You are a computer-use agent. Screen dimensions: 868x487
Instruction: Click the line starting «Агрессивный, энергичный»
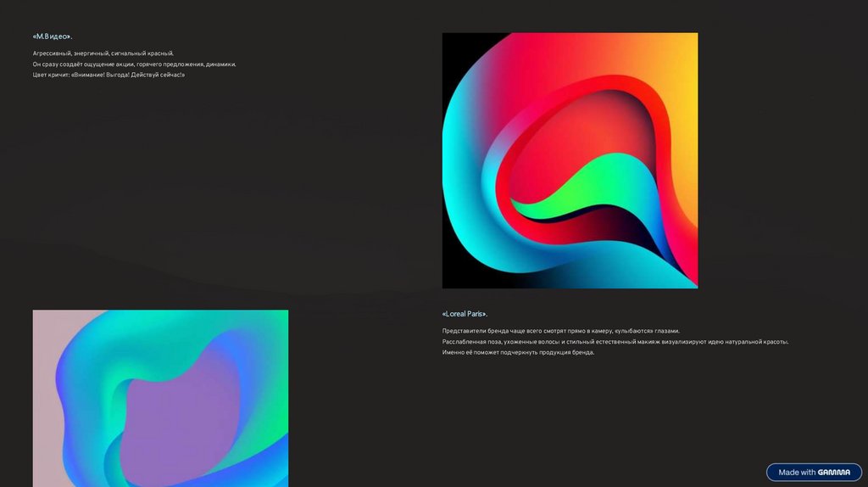103,53
